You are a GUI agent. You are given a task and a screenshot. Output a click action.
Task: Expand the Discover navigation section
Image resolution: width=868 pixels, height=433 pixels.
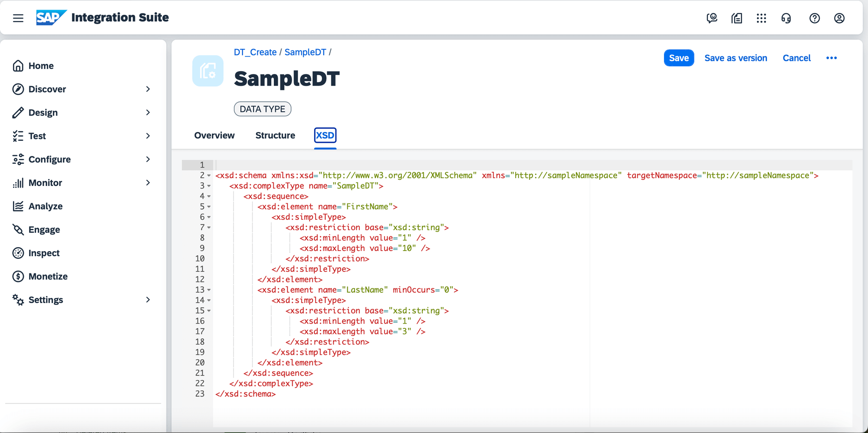[148, 89]
